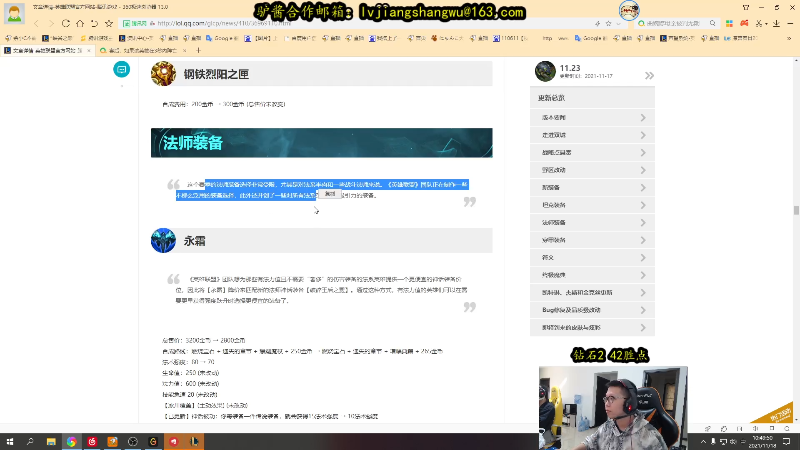The width and height of the screenshot is (800, 450).
Task: Go back to the previous page
Action: pyautogui.click(x=36, y=23)
